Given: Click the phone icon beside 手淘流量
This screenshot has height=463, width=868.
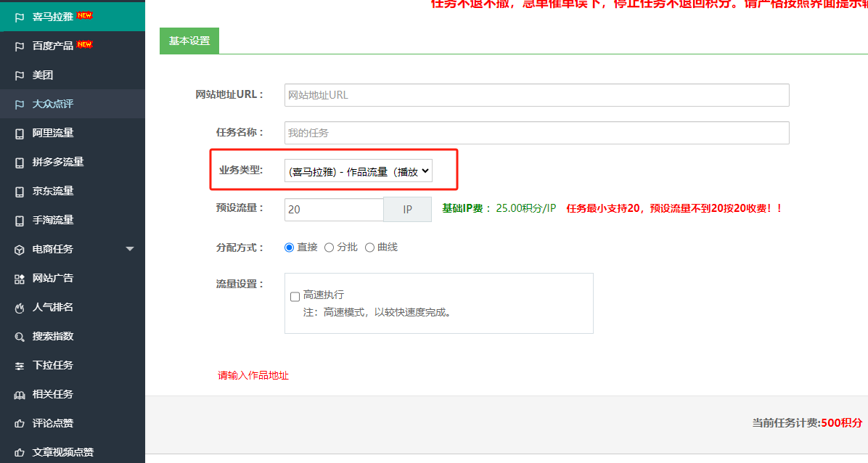Looking at the screenshot, I should click(20, 221).
